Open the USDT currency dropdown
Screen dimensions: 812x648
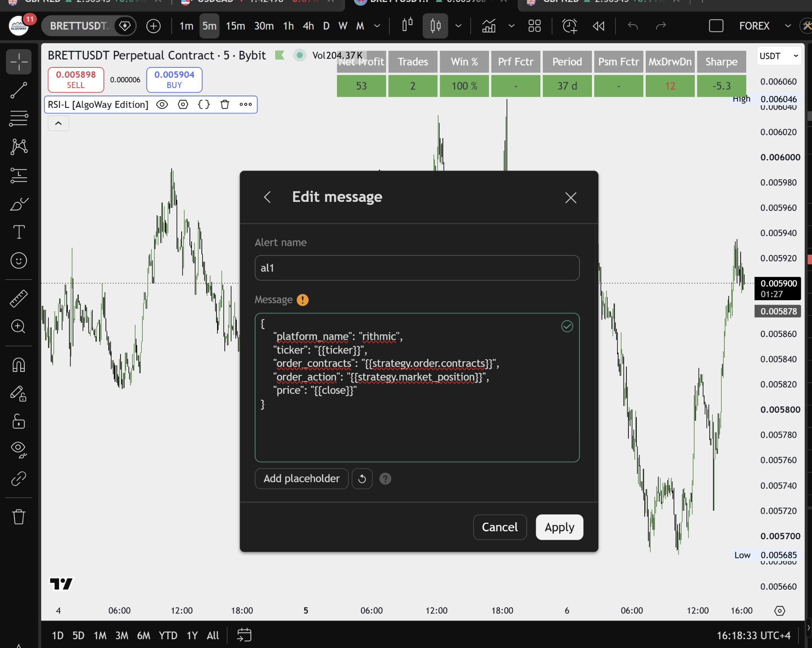pos(779,56)
